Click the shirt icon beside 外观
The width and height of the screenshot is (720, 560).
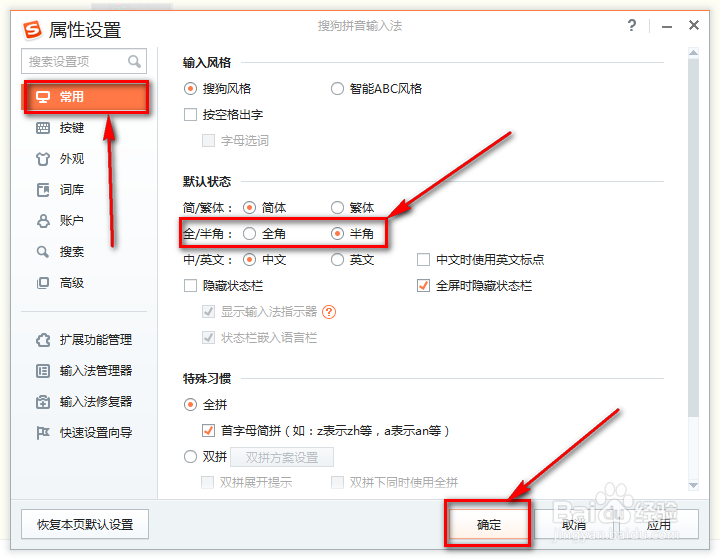[x=43, y=159]
